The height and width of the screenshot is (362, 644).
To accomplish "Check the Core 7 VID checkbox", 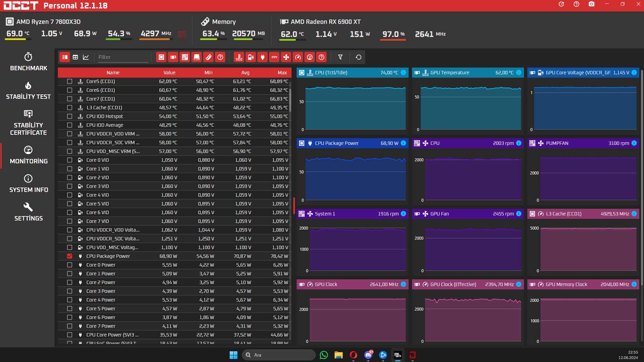I will [70, 221].
